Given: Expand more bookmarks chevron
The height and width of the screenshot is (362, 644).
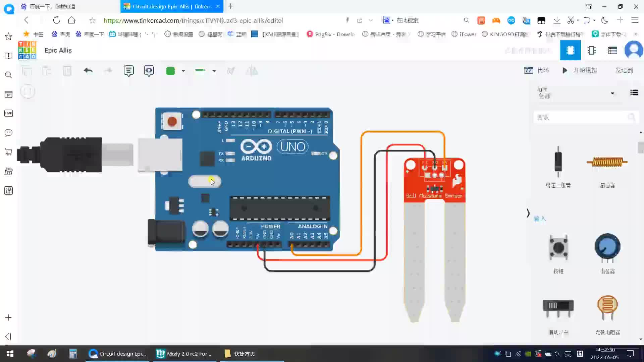Looking at the screenshot, I should point(636,34).
